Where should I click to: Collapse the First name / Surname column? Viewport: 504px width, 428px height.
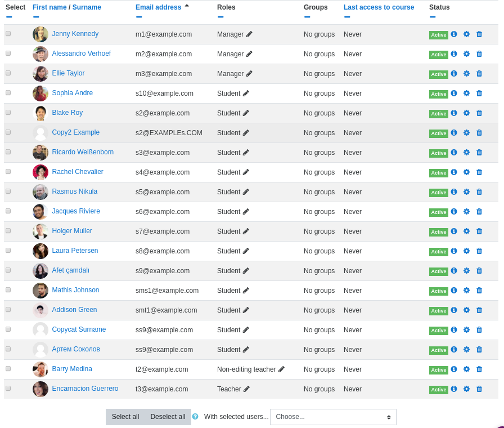tap(36, 17)
